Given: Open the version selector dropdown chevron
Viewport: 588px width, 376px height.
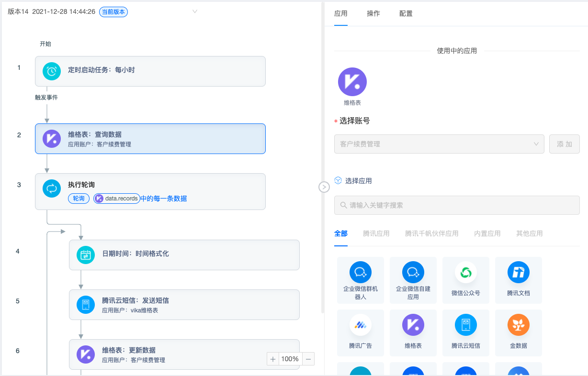Looking at the screenshot, I should point(195,11).
